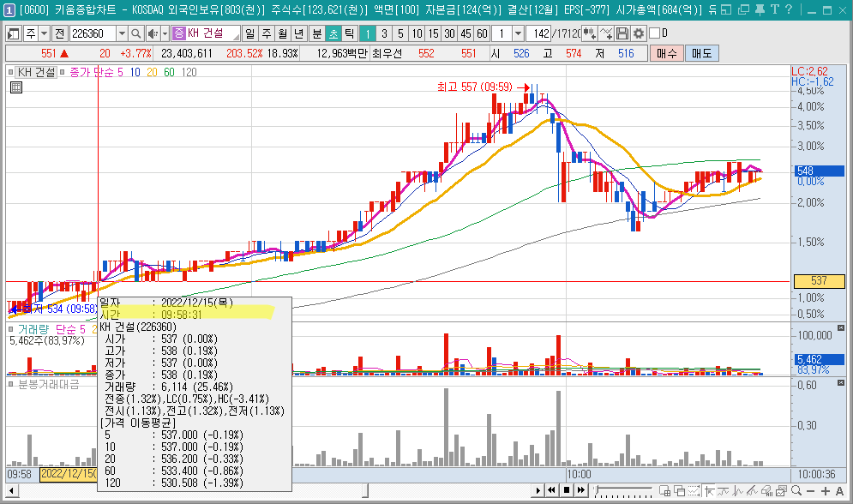Fast-forward the chart replay
Screen dimensions: 853x504
580,490
